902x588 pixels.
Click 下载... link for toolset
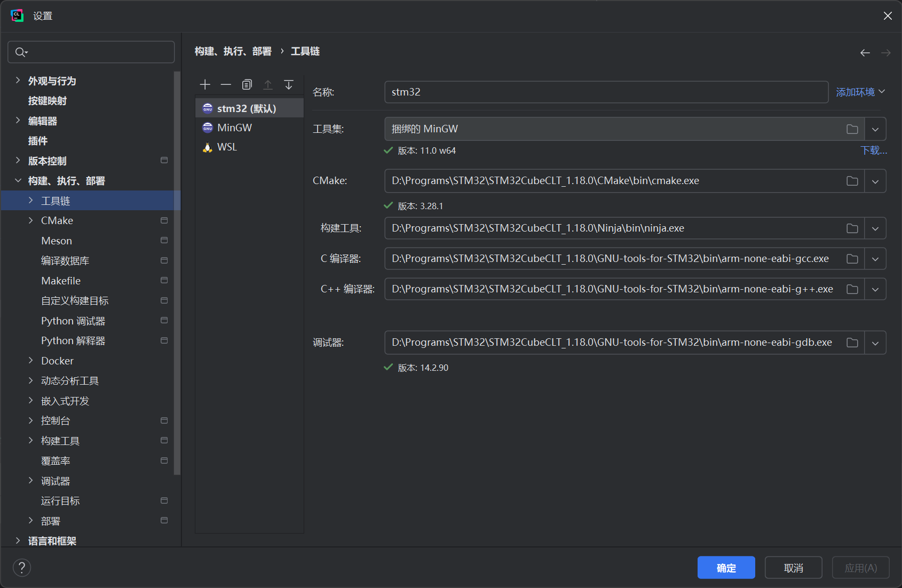tap(874, 150)
